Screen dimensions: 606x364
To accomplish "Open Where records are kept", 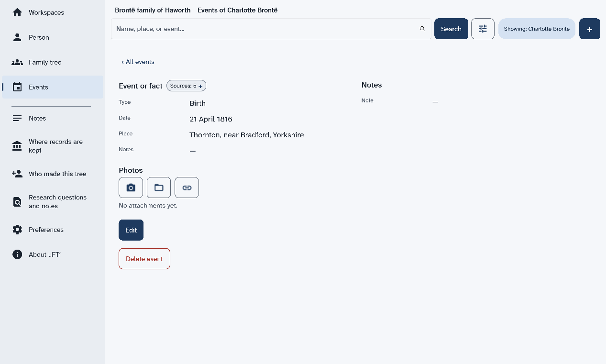I will (x=53, y=146).
